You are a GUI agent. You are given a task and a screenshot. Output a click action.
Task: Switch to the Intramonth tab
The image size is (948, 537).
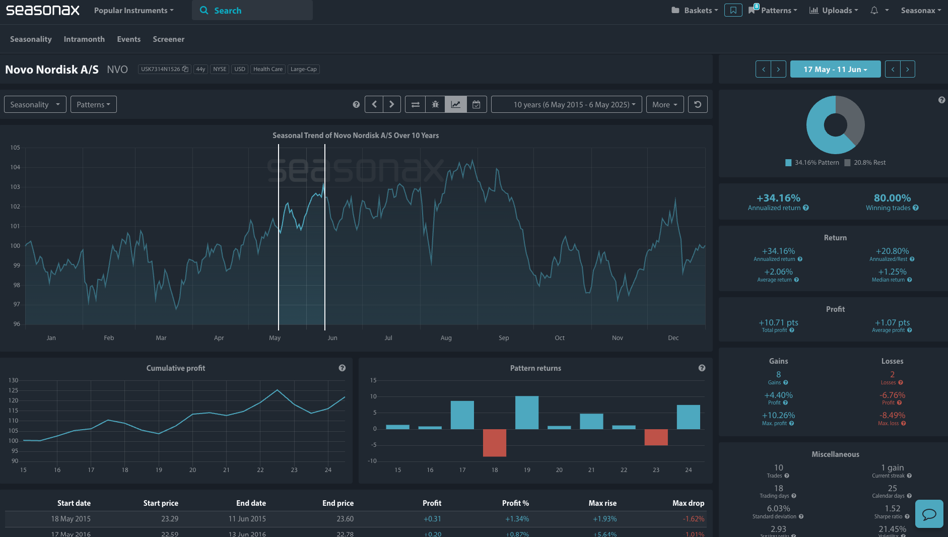click(84, 39)
